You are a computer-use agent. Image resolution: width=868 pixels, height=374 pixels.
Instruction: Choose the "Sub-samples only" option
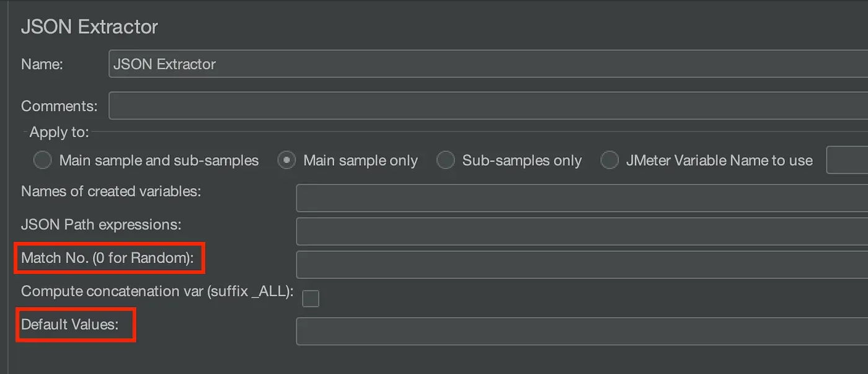[x=446, y=160]
